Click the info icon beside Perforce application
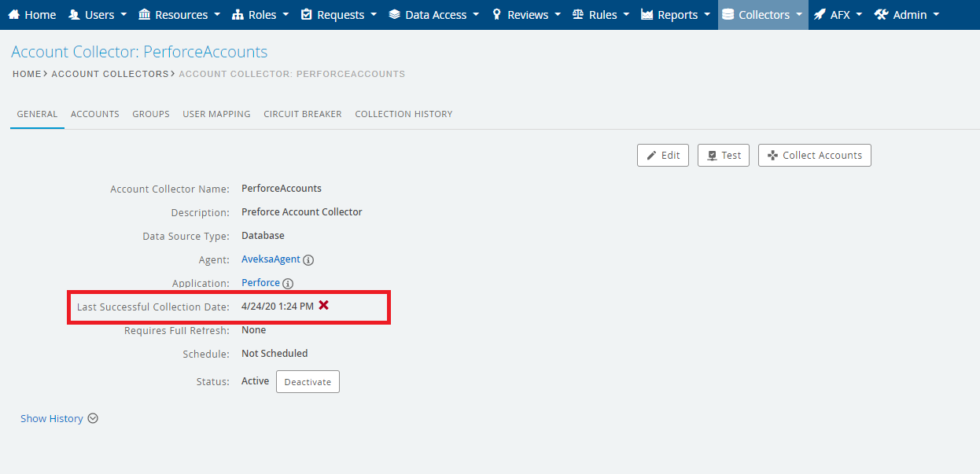Image resolution: width=980 pixels, height=474 pixels. (288, 284)
